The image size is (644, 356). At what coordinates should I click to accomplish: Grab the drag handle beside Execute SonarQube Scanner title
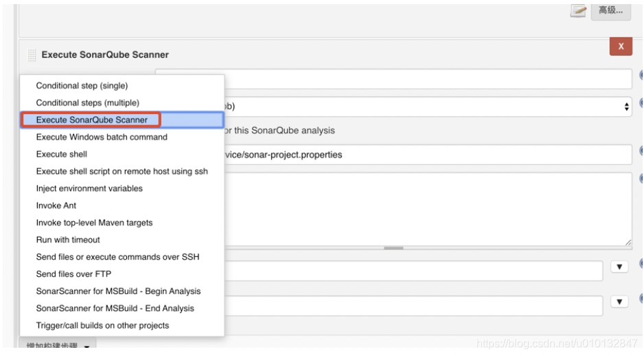click(x=32, y=55)
